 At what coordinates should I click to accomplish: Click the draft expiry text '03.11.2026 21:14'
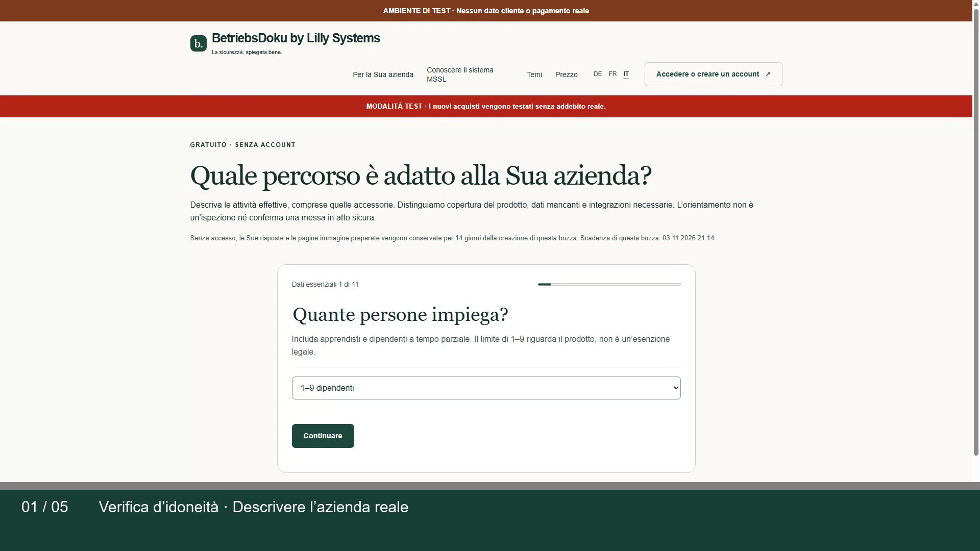coord(688,238)
